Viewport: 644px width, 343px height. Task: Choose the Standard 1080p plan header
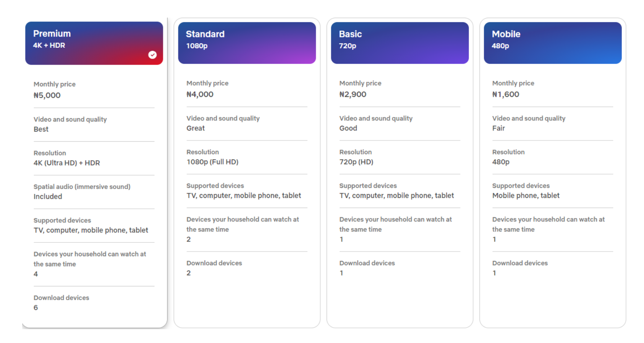pos(247,43)
